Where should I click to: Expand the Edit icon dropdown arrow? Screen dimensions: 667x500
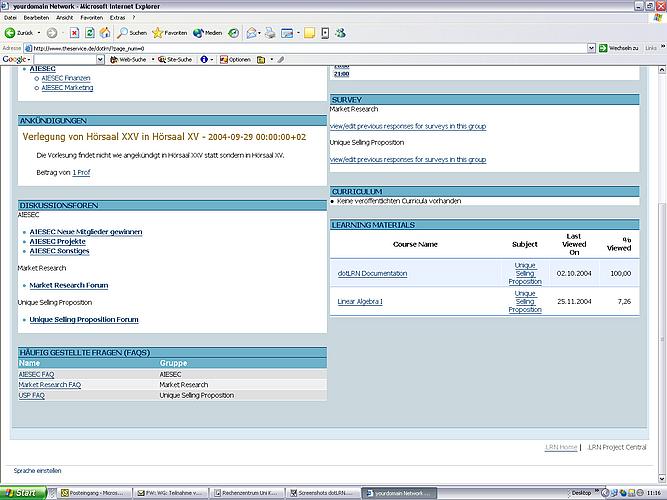tap(298, 33)
